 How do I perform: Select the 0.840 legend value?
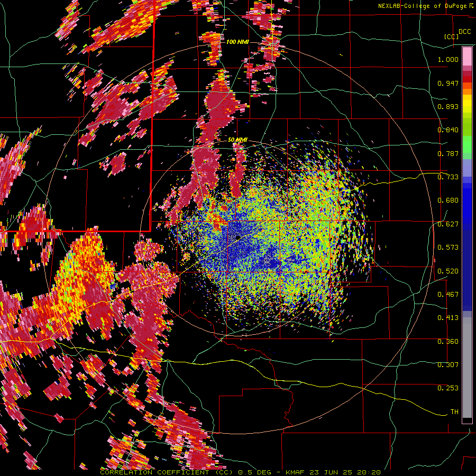tap(448, 130)
